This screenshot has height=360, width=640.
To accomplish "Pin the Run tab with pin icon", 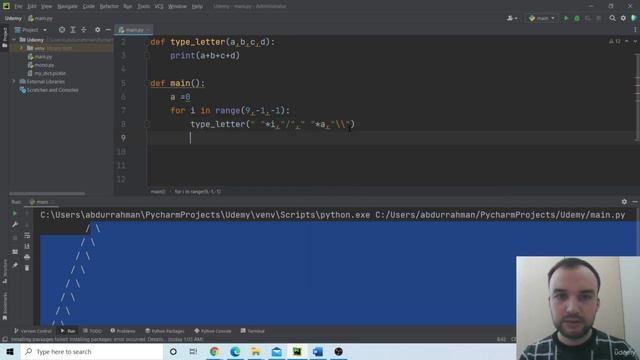I will (15, 265).
